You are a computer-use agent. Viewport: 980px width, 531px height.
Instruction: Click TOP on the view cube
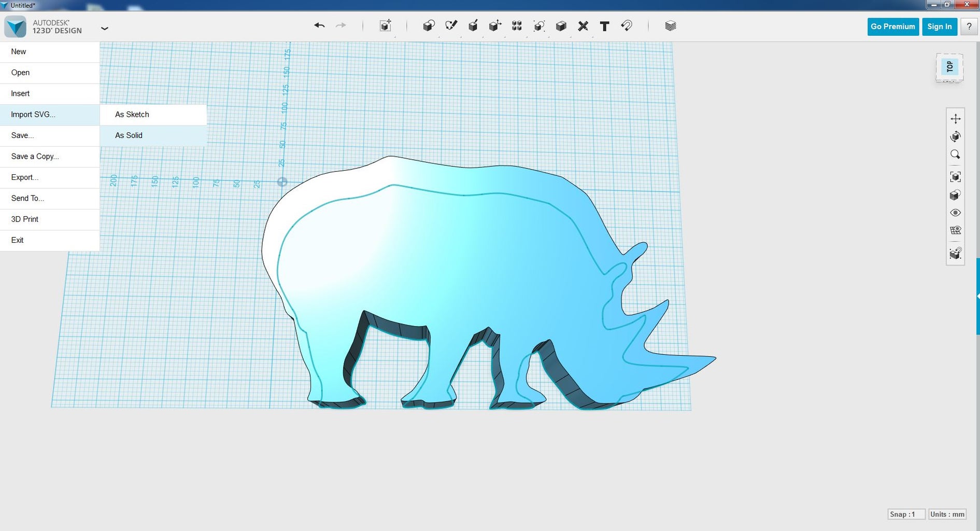click(x=950, y=66)
